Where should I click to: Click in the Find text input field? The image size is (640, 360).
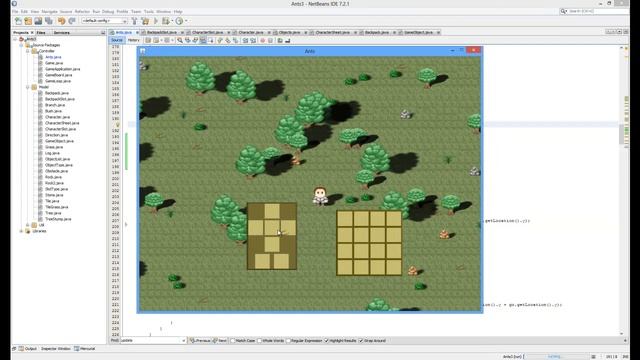(x=150, y=340)
